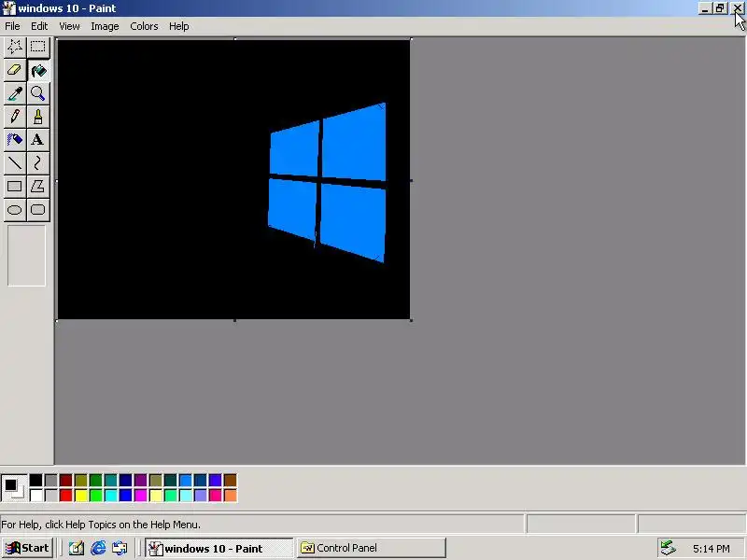Image resolution: width=747 pixels, height=560 pixels.
Task: Choose the Magnifier tool
Action: pos(37,93)
